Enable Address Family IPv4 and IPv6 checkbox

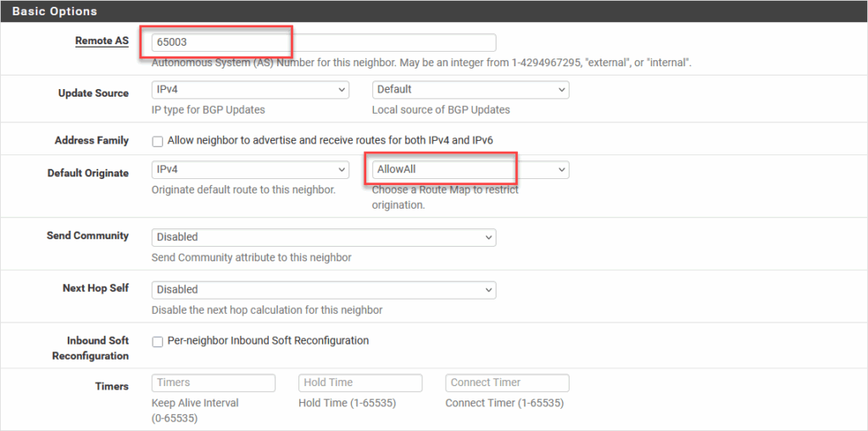pyautogui.click(x=158, y=141)
